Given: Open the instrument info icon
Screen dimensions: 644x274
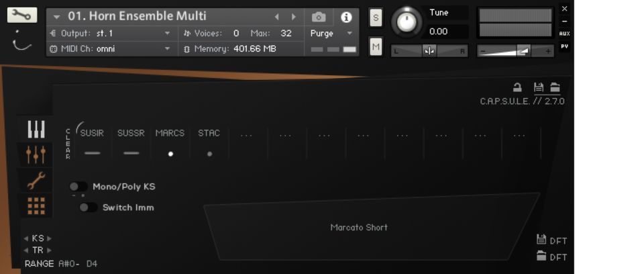Looking at the screenshot, I should point(346,17).
